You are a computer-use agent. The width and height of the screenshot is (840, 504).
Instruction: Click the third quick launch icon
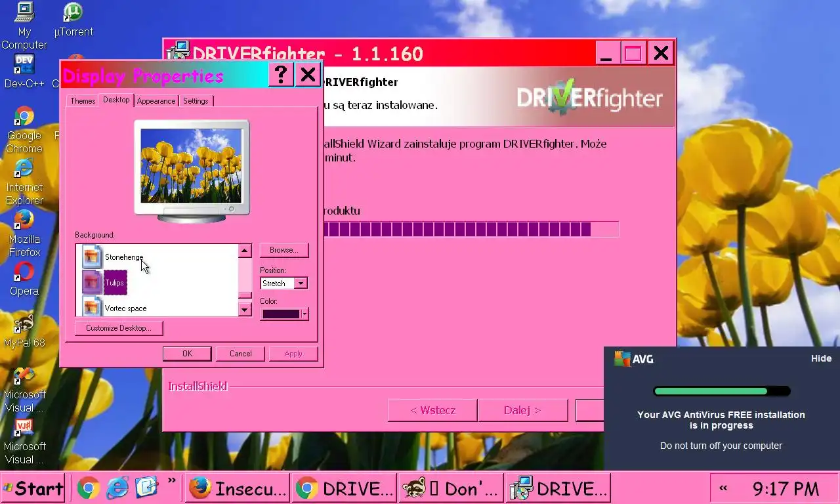146,488
